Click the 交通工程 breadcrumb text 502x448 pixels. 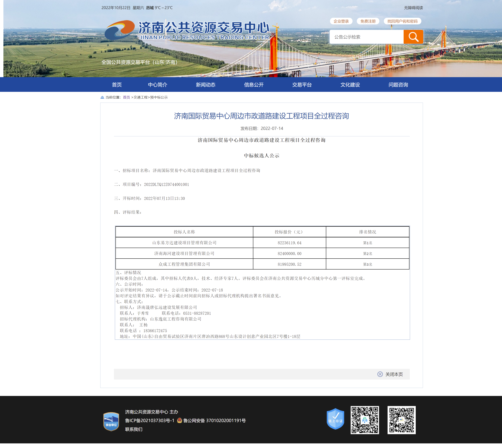pos(141,97)
